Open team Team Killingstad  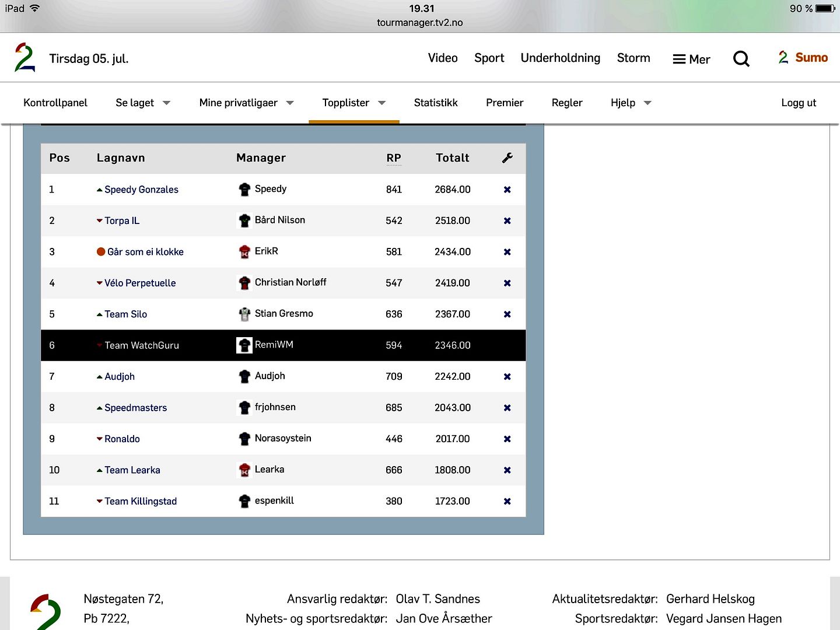click(x=141, y=501)
